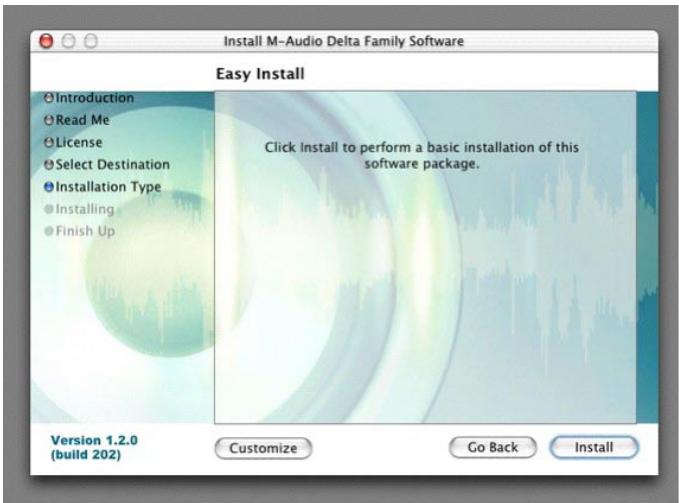The image size is (679, 503).
Task: Click the Installing step label
Action: (x=85, y=209)
